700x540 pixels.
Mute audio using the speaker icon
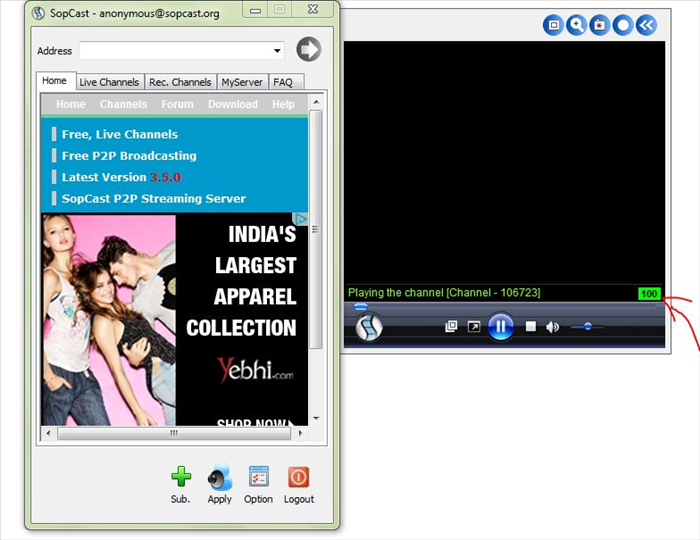[552, 327]
